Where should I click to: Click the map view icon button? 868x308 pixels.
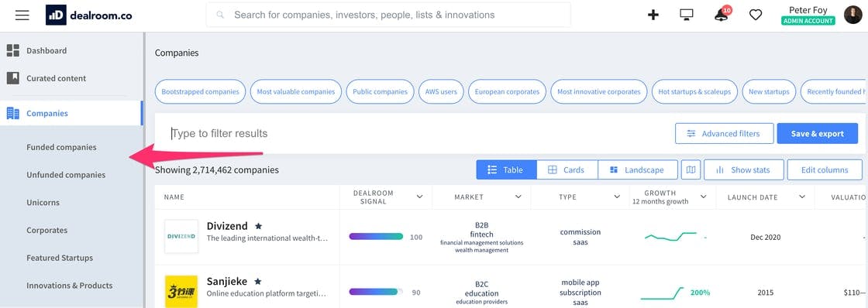[x=691, y=169]
